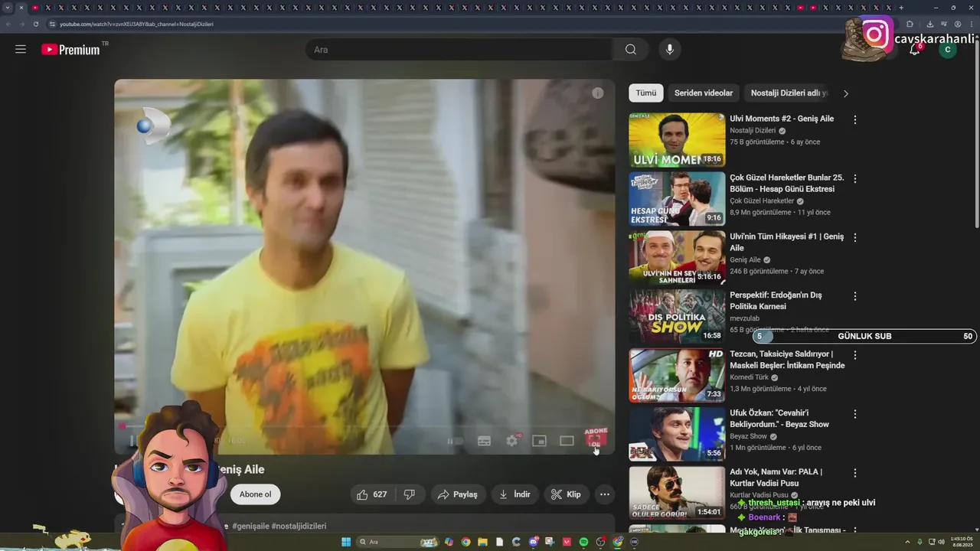Open menu for Perspektif Erdoğan video
Screen dimensions: 980x551
point(855,296)
